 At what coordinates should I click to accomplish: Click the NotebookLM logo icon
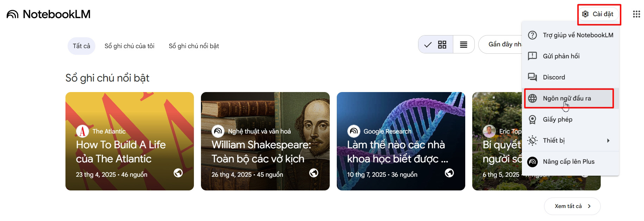[x=13, y=14]
